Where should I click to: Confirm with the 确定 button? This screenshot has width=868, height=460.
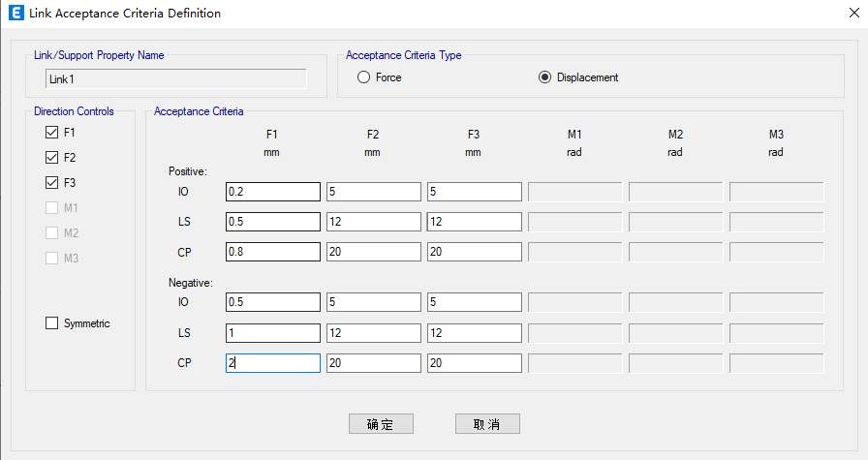(x=381, y=424)
